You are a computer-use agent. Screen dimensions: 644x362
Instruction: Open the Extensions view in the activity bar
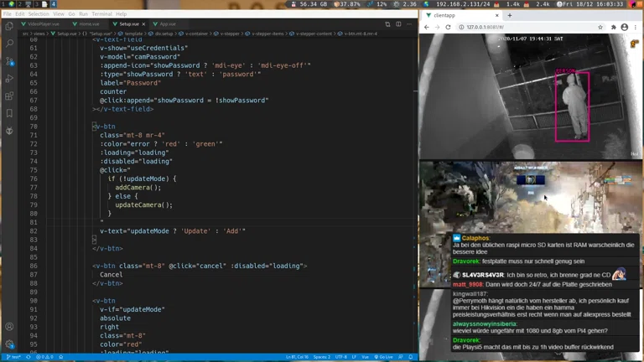click(x=9, y=96)
